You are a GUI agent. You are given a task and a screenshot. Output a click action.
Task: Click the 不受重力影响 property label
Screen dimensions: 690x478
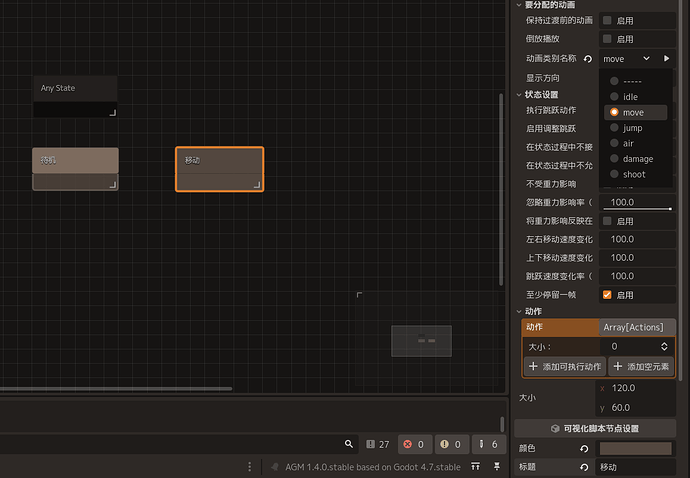click(x=551, y=184)
